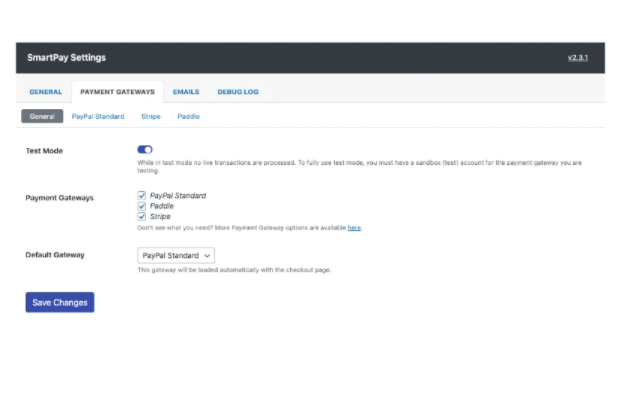619x394 pixels.
Task: Select the PAYMENT GATEWAYS tab
Action: tap(117, 92)
